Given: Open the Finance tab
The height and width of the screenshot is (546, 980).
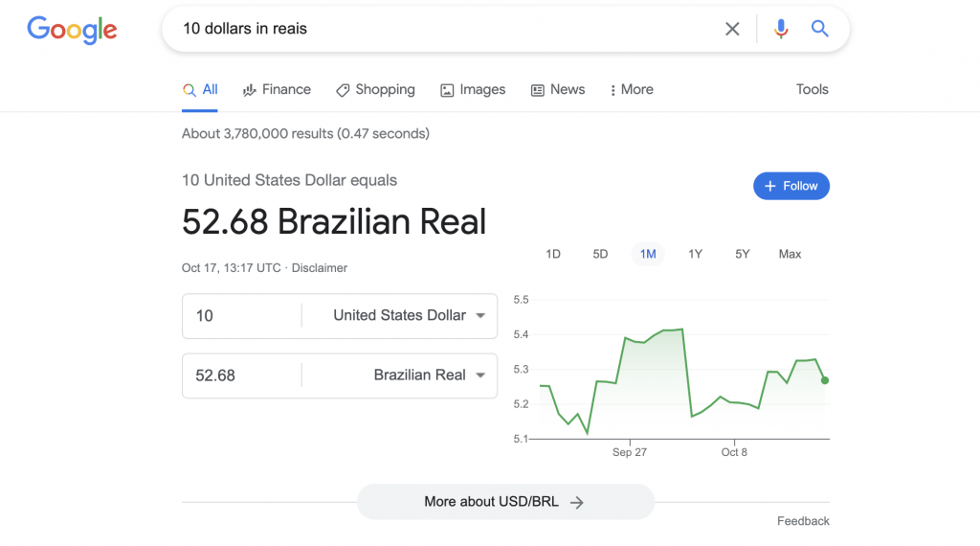Looking at the screenshot, I should [277, 89].
